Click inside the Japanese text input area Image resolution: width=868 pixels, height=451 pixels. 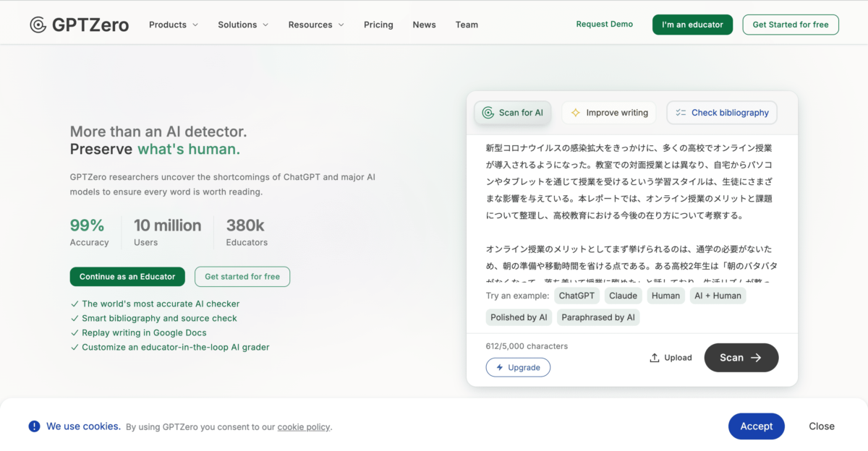[631, 210]
